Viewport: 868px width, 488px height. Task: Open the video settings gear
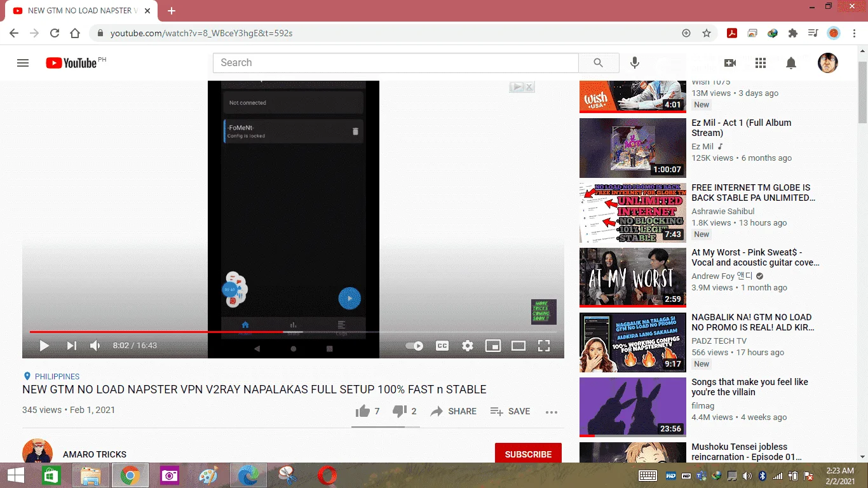tap(468, 346)
